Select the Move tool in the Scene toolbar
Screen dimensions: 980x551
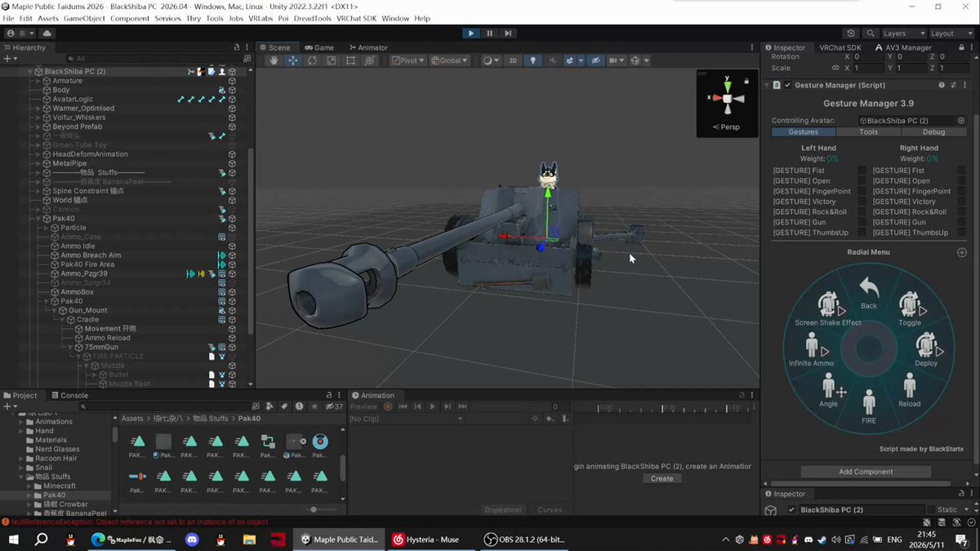[x=292, y=60]
